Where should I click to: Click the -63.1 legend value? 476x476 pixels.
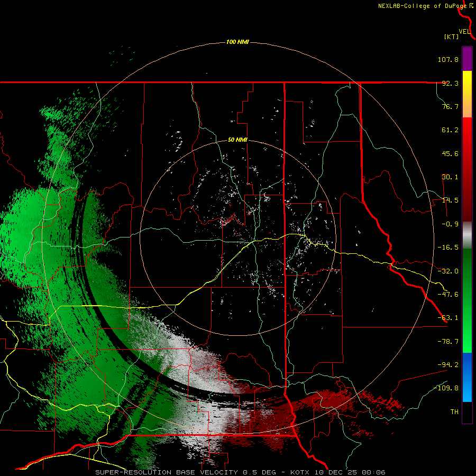[x=448, y=318]
